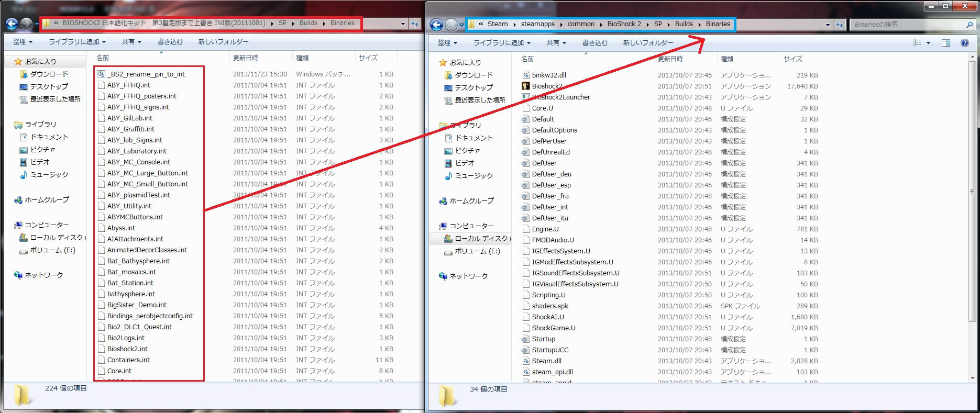
Task: Click Builds in left window breadcrumb
Action: point(309,23)
